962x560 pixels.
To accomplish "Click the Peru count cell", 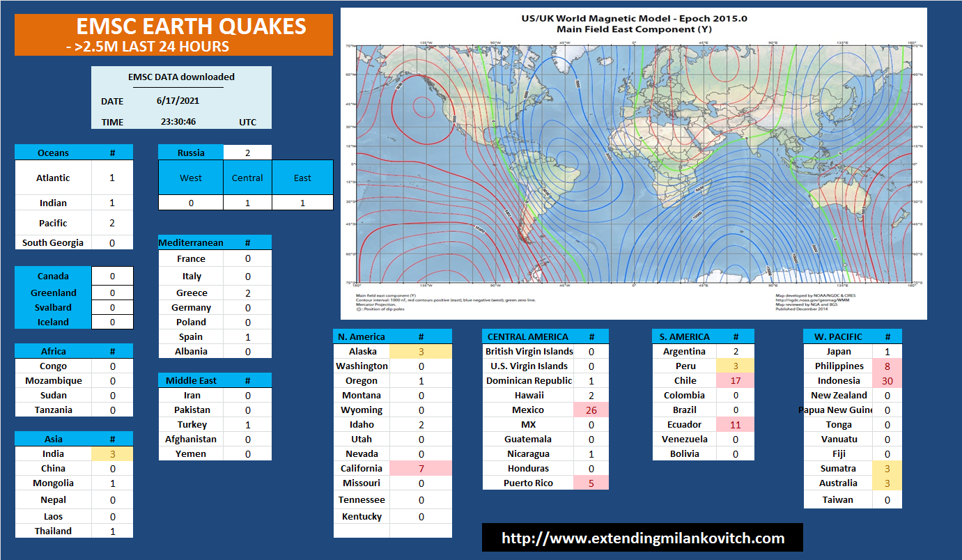I will point(735,366).
